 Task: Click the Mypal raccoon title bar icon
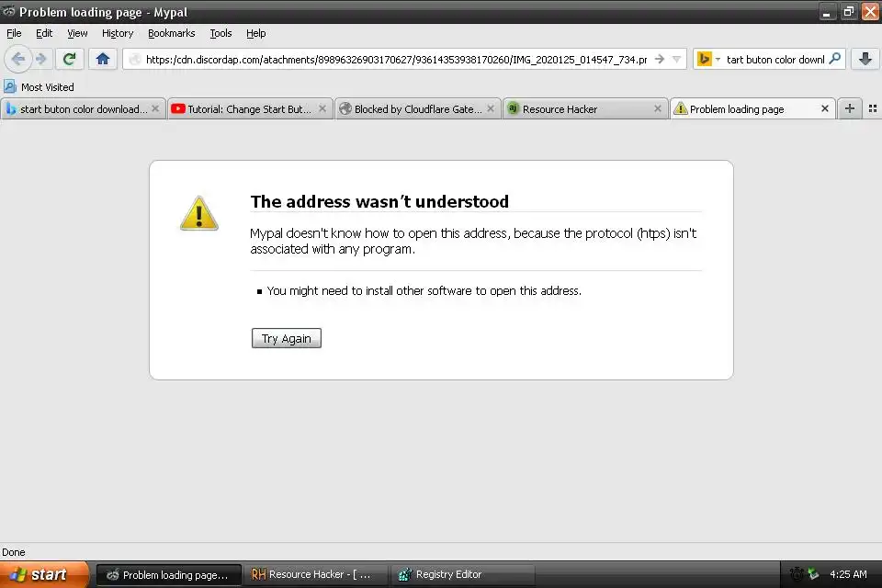[x=9, y=11]
